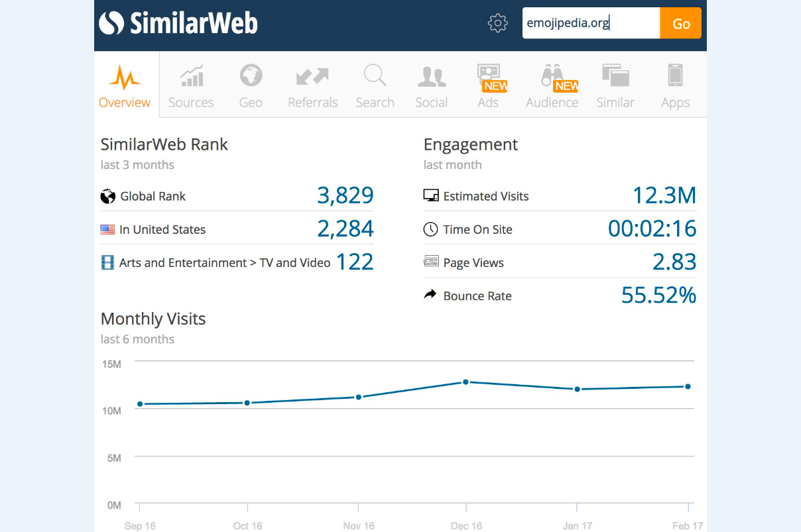Click the Feb 17 data point on chart
Viewport: 801px width, 532px height.
(x=688, y=386)
